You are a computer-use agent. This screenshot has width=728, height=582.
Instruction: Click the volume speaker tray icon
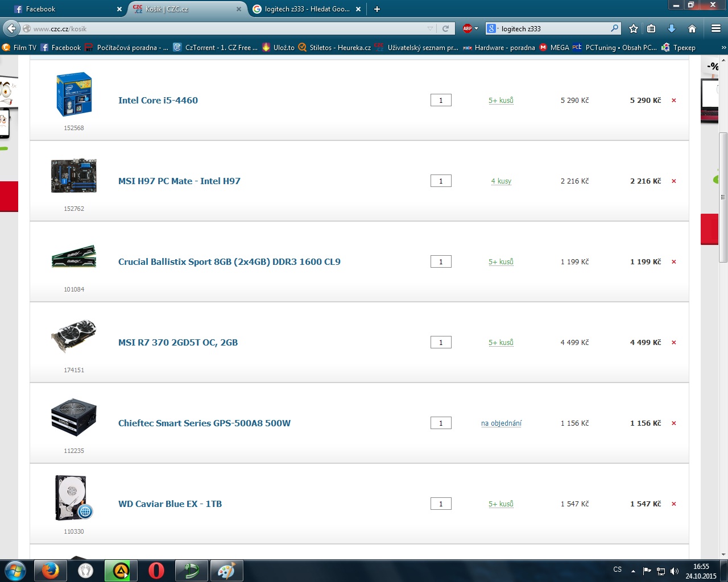pyautogui.click(x=675, y=571)
